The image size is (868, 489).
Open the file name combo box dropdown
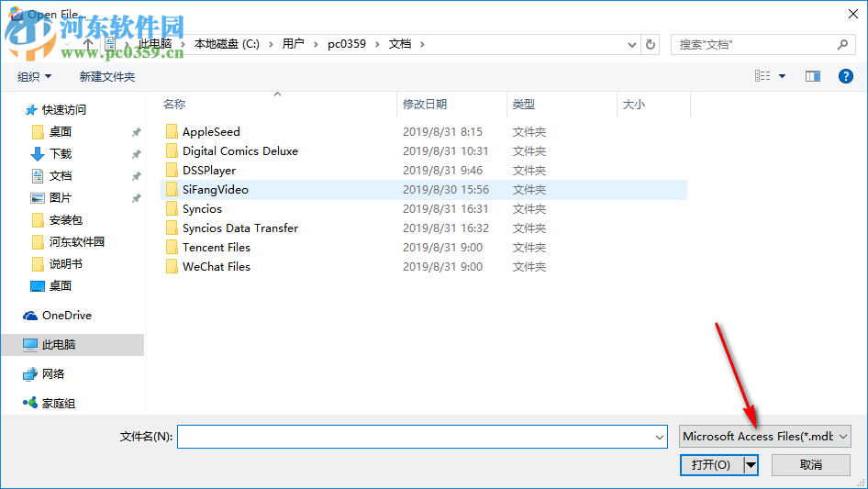pyautogui.click(x=660, y=437)
